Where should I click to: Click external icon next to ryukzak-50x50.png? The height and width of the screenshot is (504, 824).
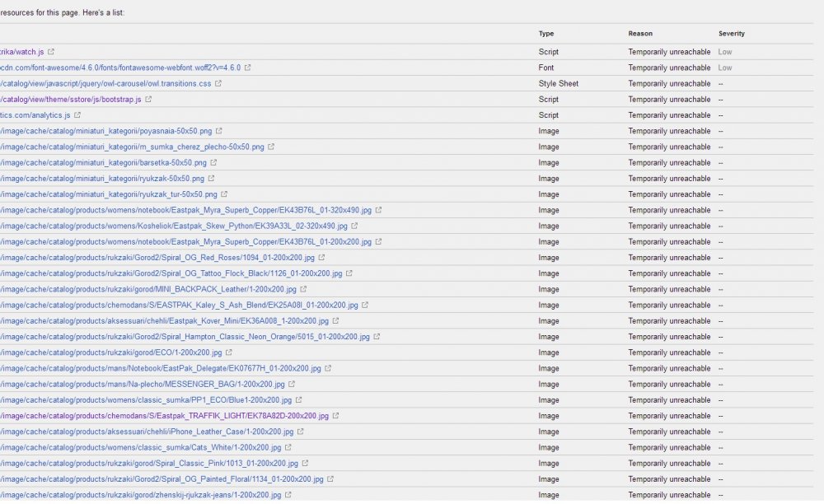click(211, 179)
